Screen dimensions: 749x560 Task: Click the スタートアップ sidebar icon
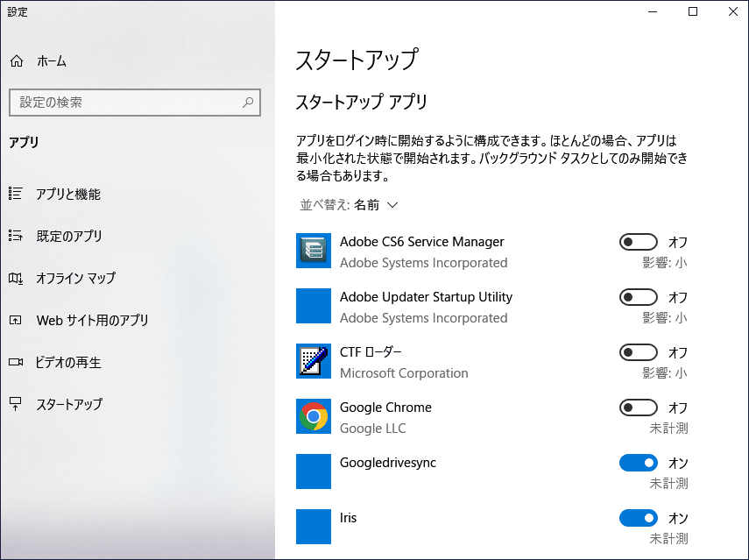click(16, 405)
